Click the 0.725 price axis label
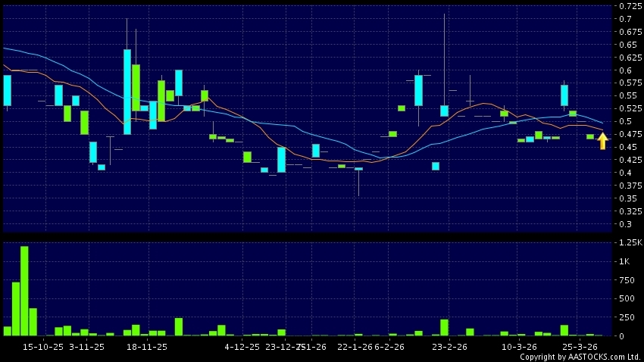The height and width of the screenshot is (362, 644). (x=629, y=6)
